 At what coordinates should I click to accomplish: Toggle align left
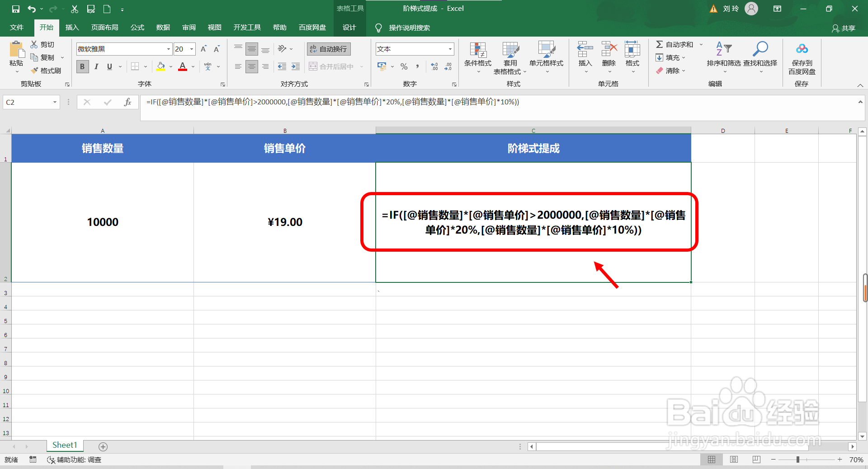(238, 66)
